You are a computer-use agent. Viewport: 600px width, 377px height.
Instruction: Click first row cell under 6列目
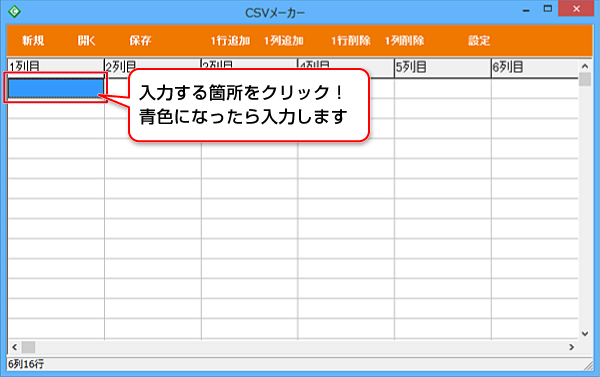click(535, 88)
